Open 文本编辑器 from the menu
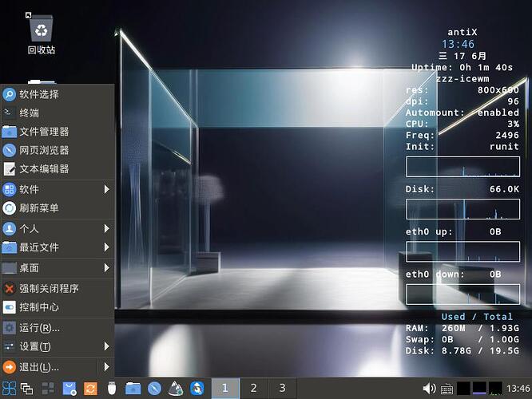This screenshot has width=532, height=399. coord(57,168)
